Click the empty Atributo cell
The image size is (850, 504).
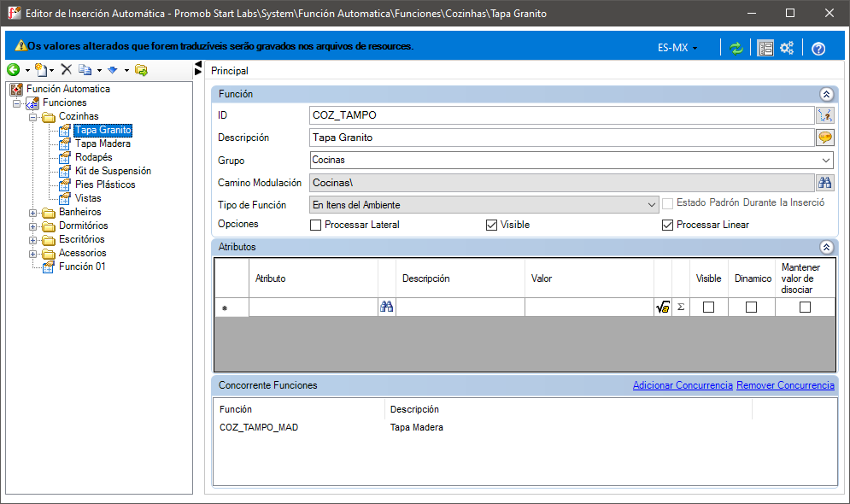tap(314, 308)
